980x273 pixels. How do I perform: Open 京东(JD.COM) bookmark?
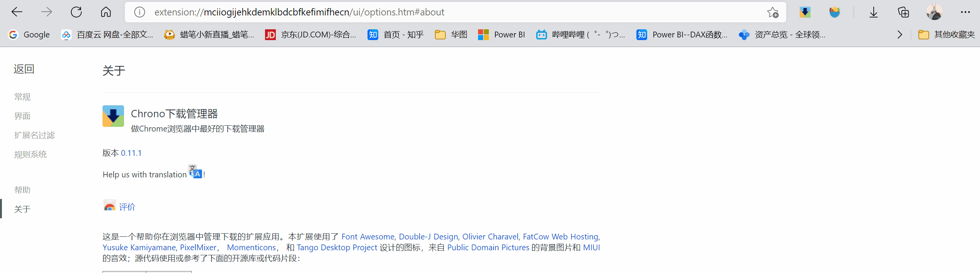(310, 35)
